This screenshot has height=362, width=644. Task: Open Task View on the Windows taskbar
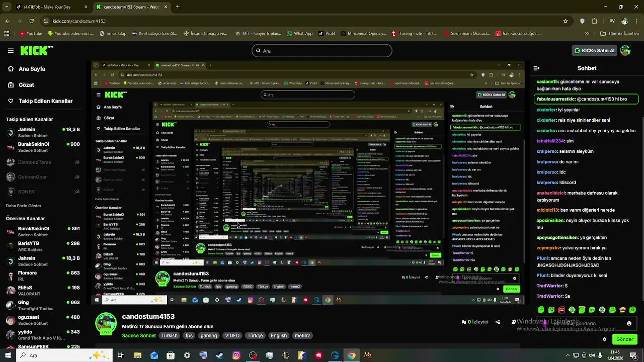[121, 355]
